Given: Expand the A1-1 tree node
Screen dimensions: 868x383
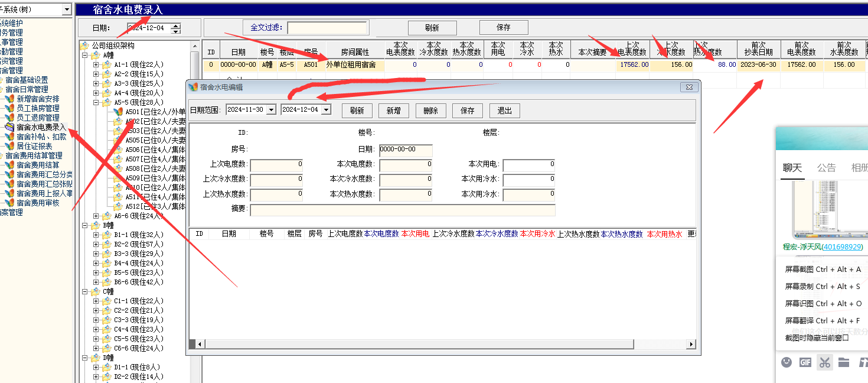Looking at the screenshot, I should click(96, 64).
